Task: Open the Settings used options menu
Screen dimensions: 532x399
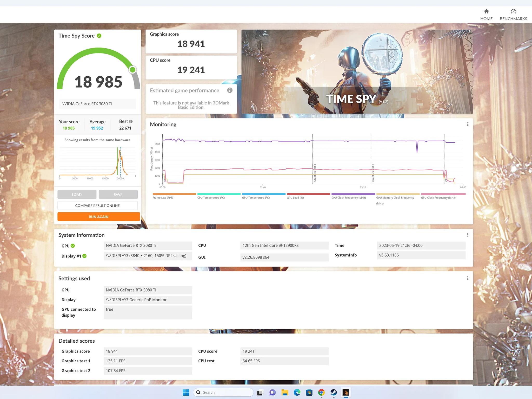Action: [x=468, y=278]
